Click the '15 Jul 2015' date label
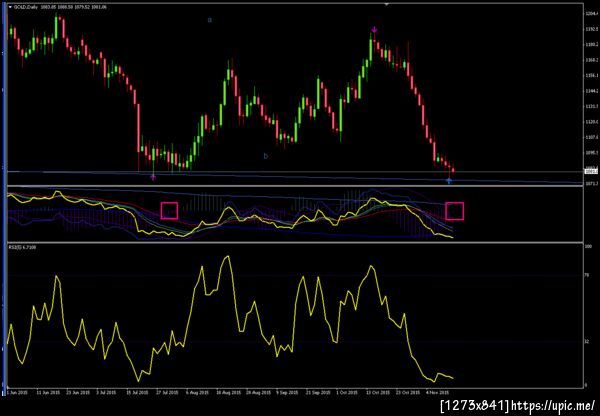The height and width of the screenshot is (416, 600). [x=137, y=393]
